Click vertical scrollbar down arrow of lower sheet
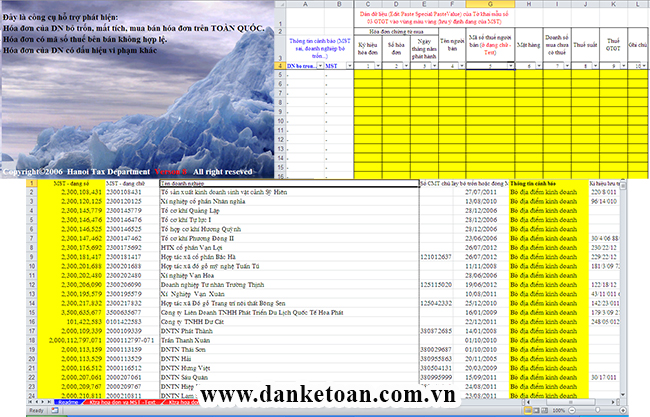The width and height of the screenshot is (650, 417). click(x=623, y=395)
